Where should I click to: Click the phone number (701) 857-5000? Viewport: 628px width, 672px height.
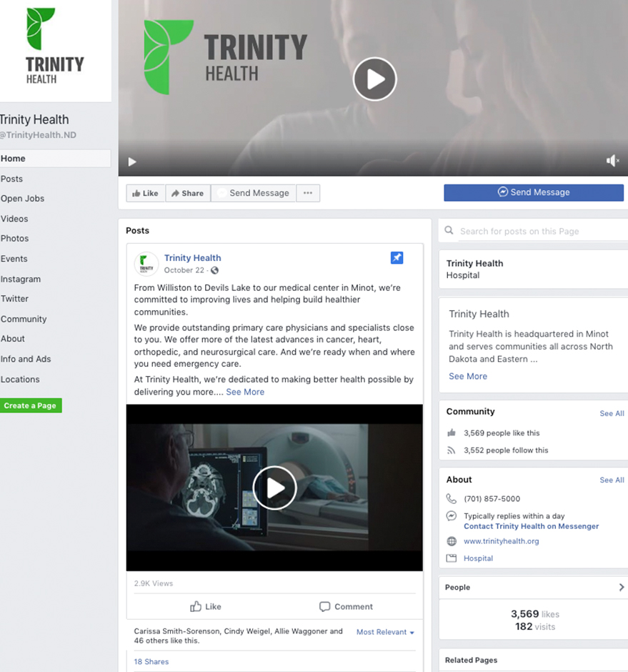click(492, 499)
